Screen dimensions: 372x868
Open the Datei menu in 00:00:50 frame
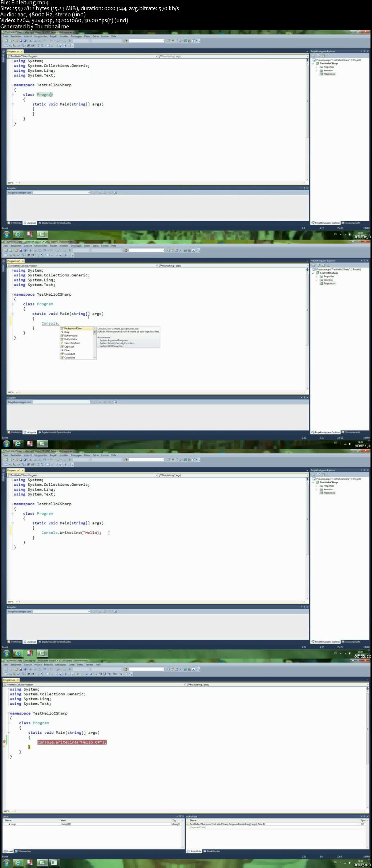click(x=5, y=36)
